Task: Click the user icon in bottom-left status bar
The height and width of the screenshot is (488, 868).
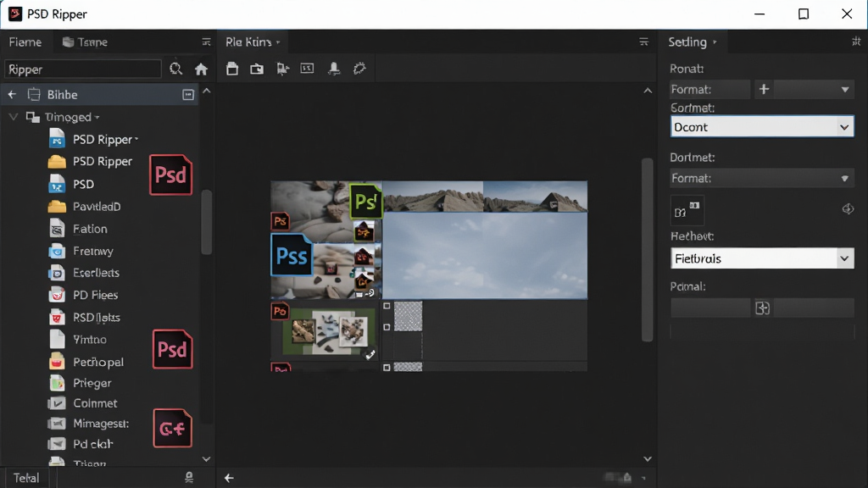Action: 189,477
